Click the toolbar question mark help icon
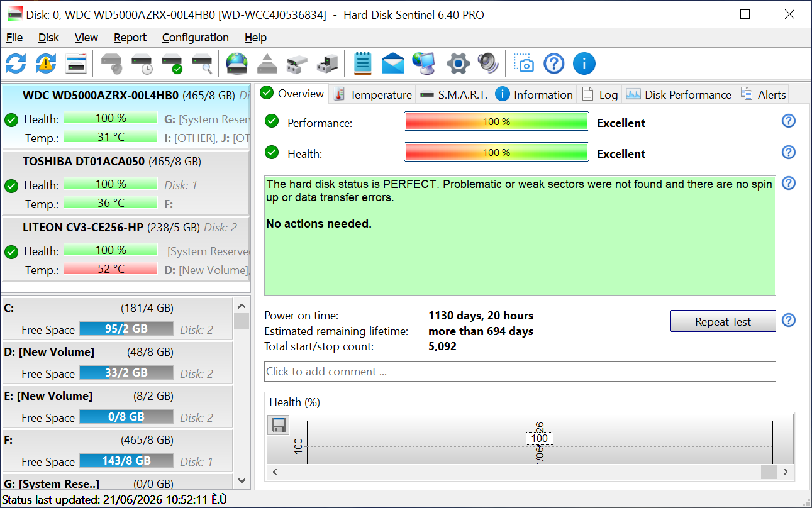 tap(554, 63)
